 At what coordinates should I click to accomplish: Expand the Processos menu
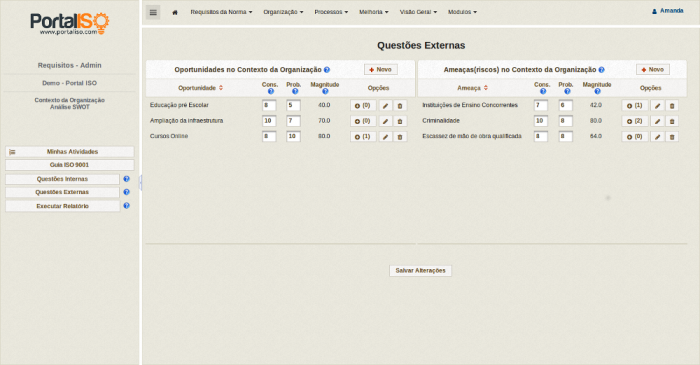[331, 12]
